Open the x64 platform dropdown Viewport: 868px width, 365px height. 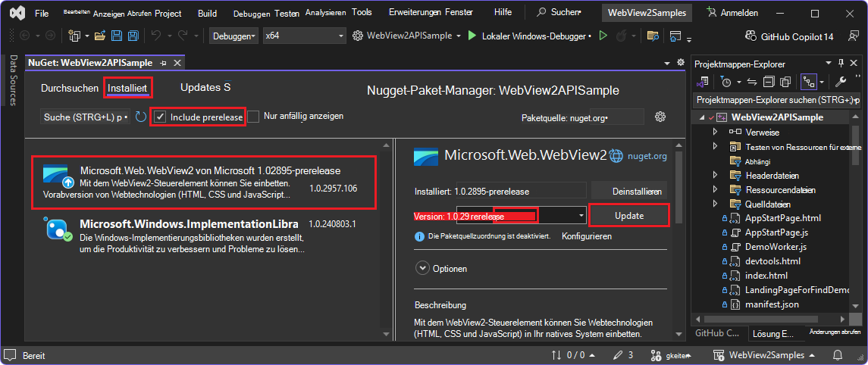coord(304,36)
